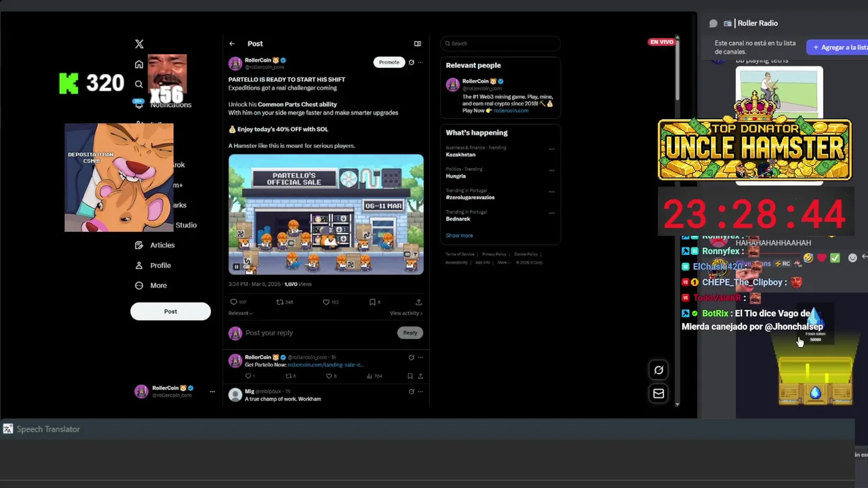Click comment icon on Get Partello Now reply

tap(249, 375)
